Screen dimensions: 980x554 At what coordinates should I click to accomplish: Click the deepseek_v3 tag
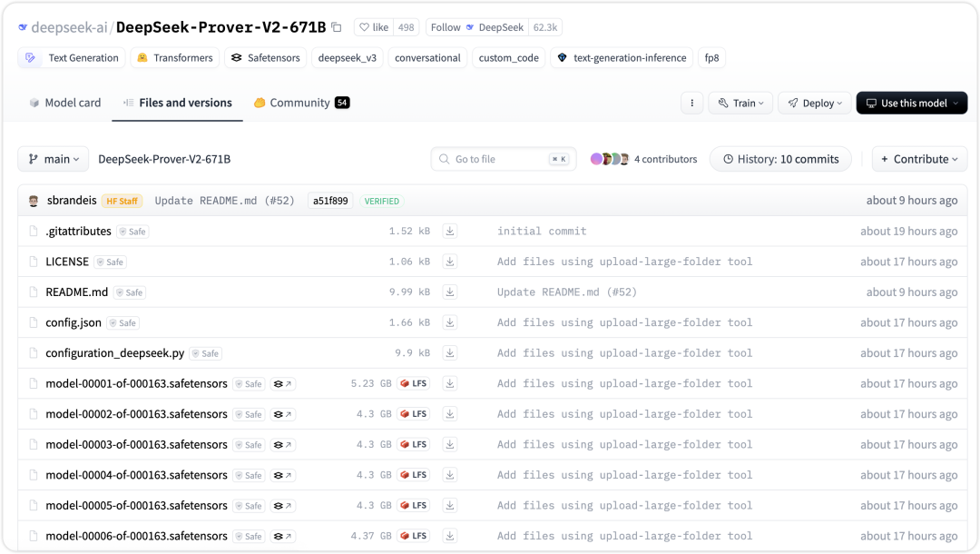(x=347, y=57)
